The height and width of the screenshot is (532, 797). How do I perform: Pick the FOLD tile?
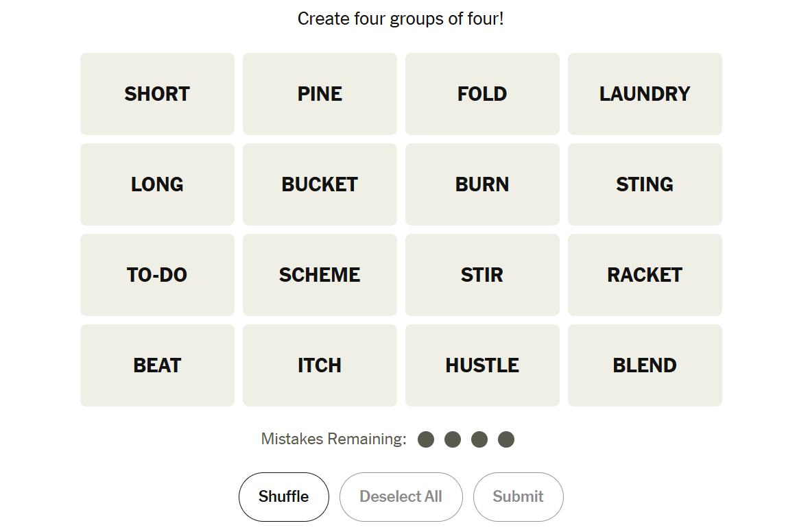[482, 94]
